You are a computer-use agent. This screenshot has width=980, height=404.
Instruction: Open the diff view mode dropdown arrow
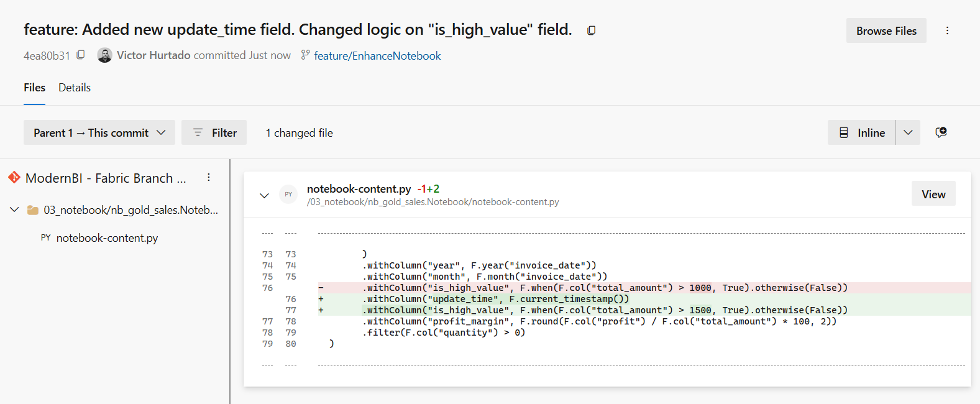coord(908,132)
